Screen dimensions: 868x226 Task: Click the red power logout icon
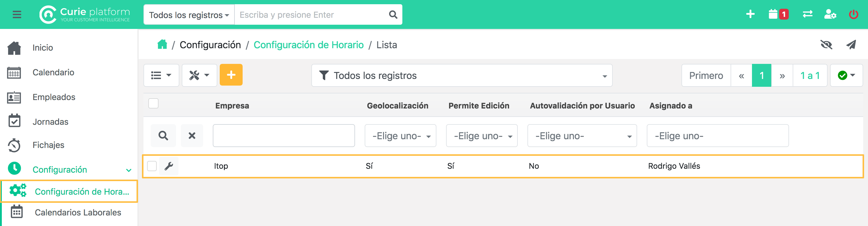point(853,14)
